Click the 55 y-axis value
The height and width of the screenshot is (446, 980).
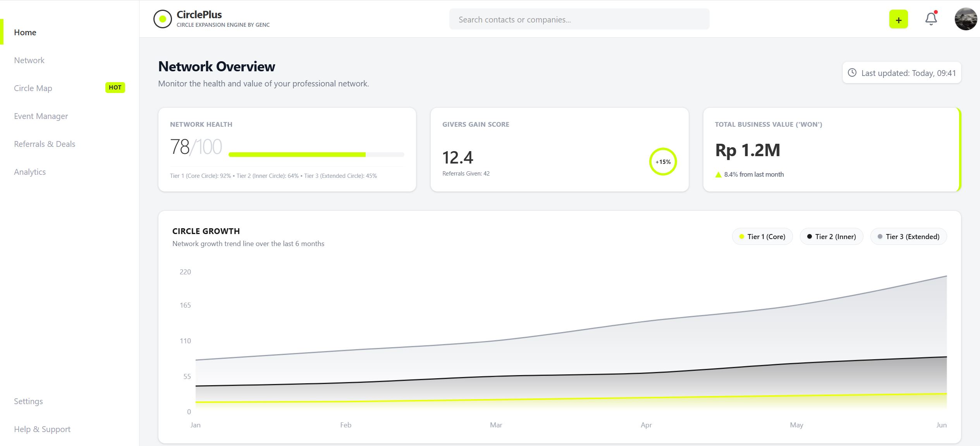pos(187,377)
